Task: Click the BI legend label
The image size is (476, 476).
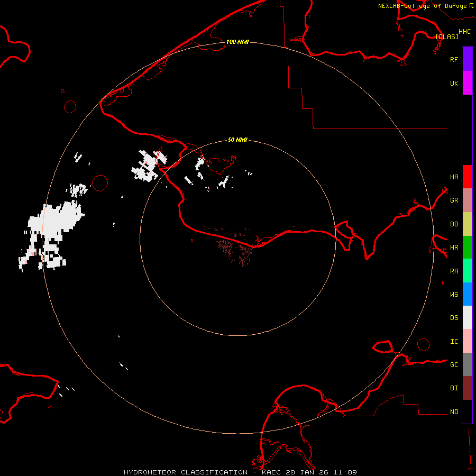Action: [454, 388]
